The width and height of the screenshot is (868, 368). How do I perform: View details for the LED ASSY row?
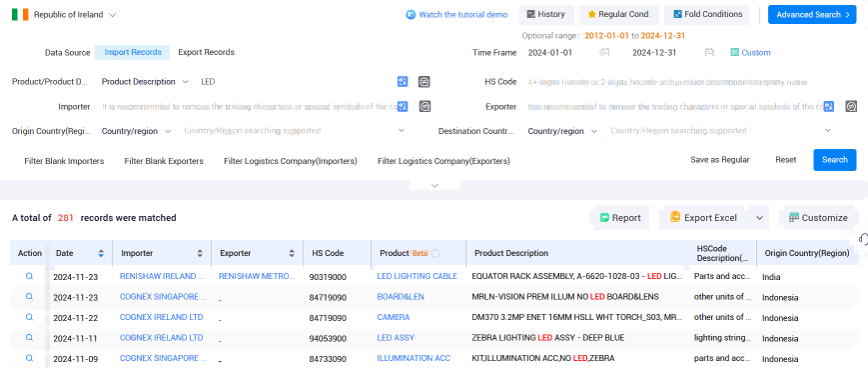tap(29, 338)
